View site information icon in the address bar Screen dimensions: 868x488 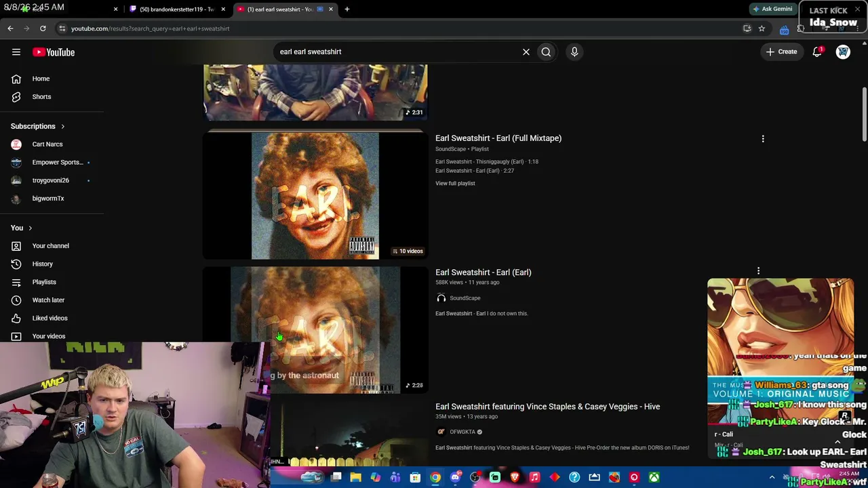[62, 28]
